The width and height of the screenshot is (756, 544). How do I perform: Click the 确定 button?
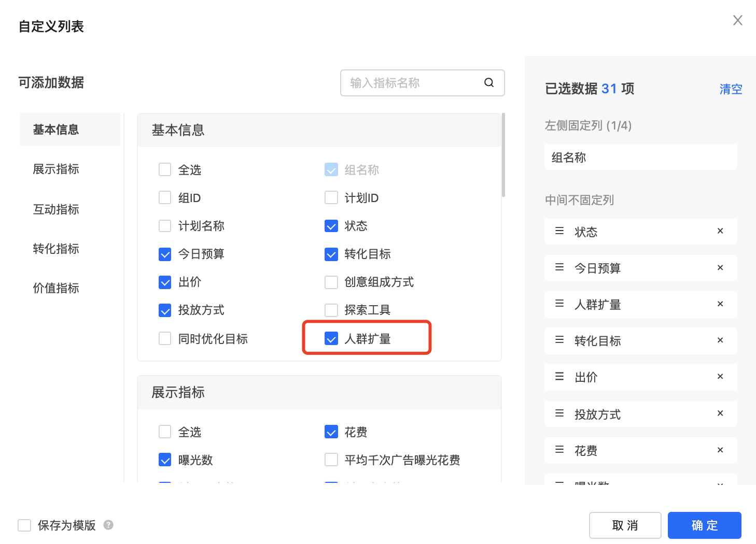pyautogui.click(x=704, y=525)
